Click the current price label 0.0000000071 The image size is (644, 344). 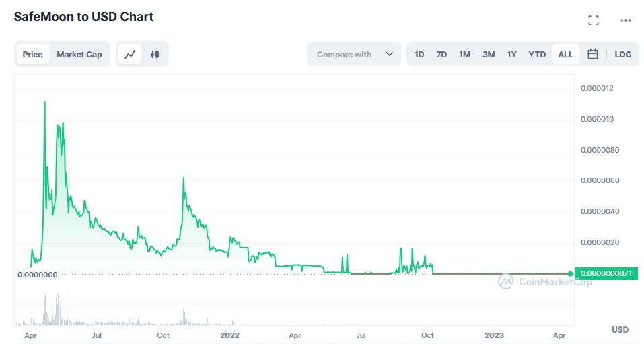coord(606,273)
